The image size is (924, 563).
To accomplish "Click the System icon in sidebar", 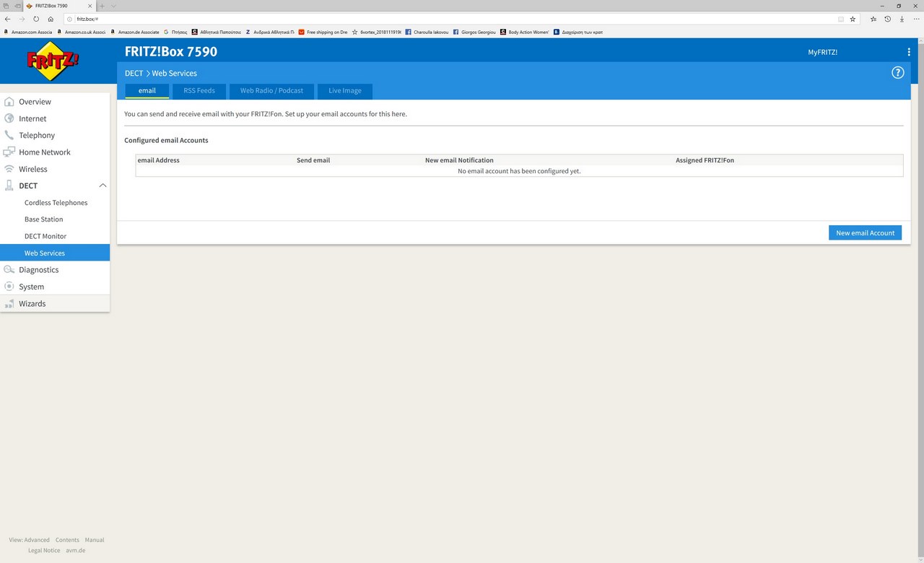I will (x=9, y=287).
